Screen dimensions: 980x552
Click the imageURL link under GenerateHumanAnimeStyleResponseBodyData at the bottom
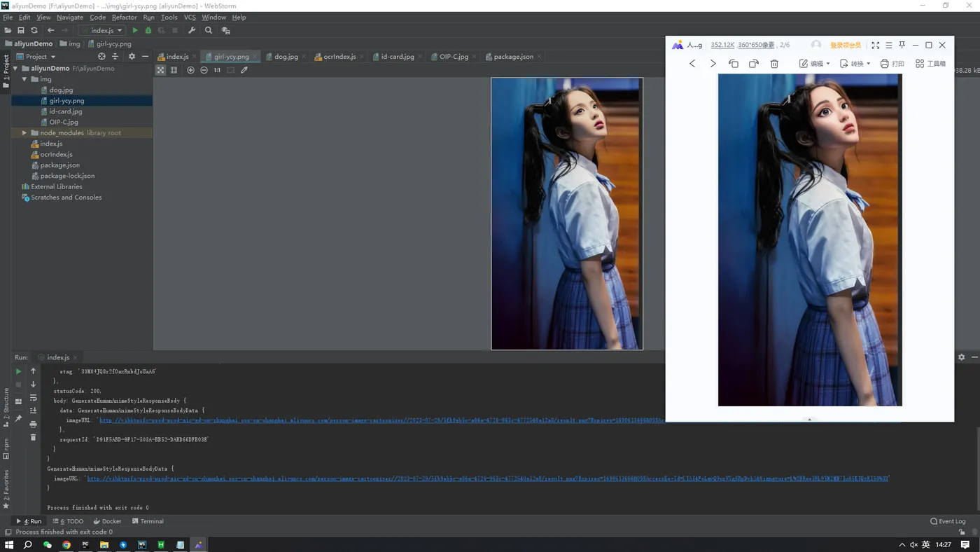coord(488,478)
